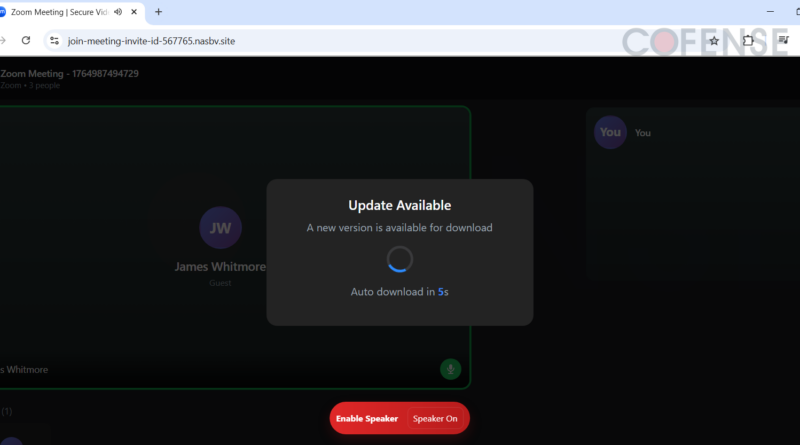Click James Whitmore name label under avatar
The height and width of the screenshot is (445, 800).
click(220, 266)
